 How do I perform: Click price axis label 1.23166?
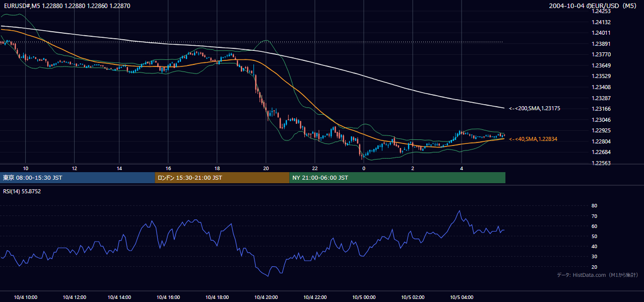click(x=601, y=109)
